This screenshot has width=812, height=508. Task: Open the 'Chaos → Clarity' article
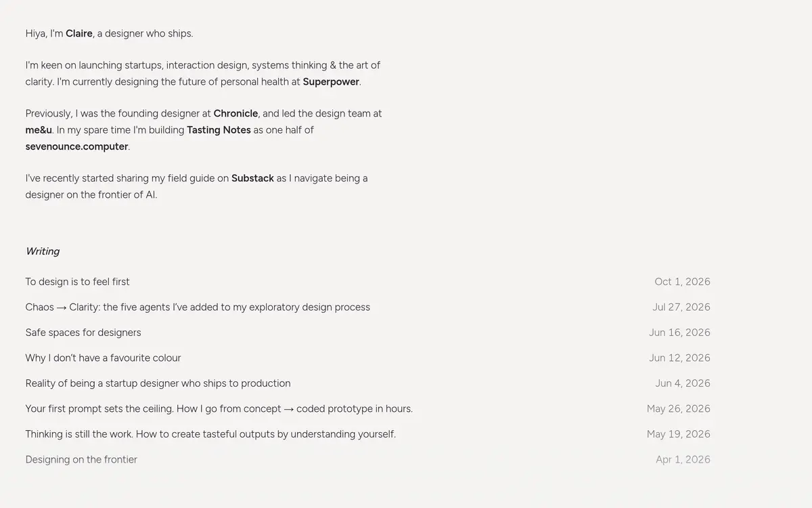198,308
